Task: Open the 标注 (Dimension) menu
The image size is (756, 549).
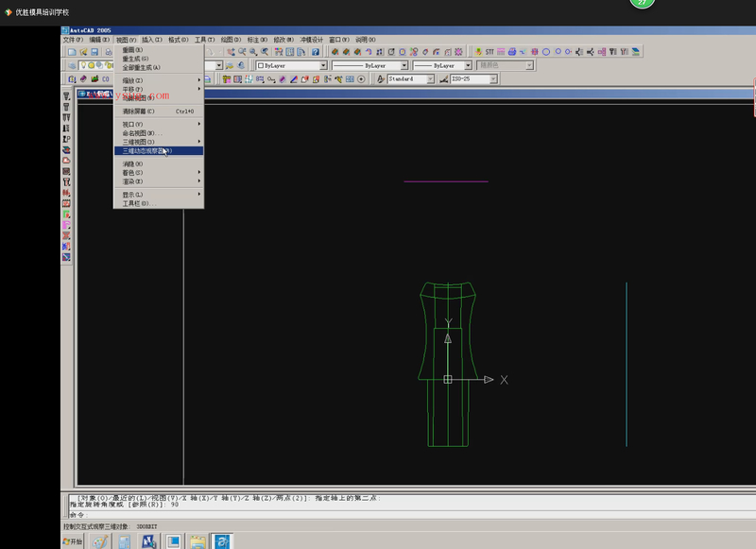Action: (x=257, y=40)
